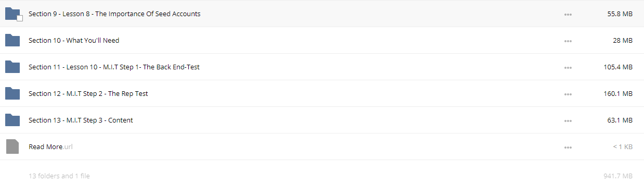The image size is (644, 195).
Task: Open Section 13 - M.I.T Step 3 Content
Action: [x=81, y=120]
